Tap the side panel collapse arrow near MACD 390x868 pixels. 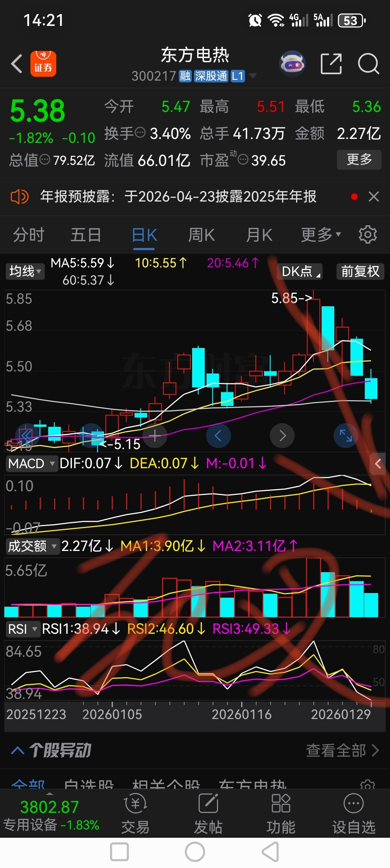[x=378, y=464]
